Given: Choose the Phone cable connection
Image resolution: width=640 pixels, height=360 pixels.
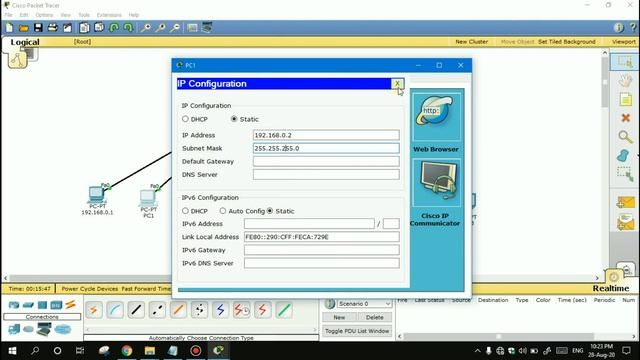Looking at the screenshot, I should (200, 310).
